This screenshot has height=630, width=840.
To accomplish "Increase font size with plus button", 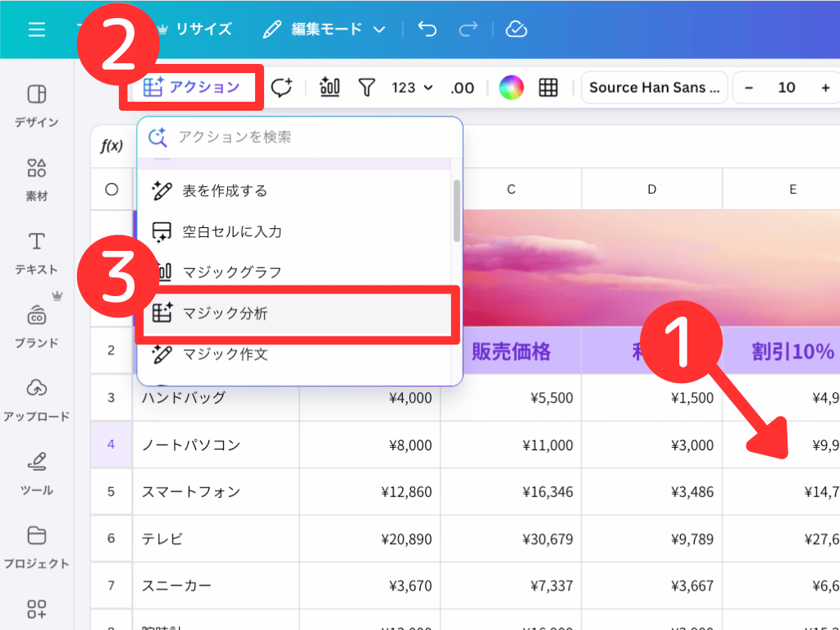I will (825, 88).
